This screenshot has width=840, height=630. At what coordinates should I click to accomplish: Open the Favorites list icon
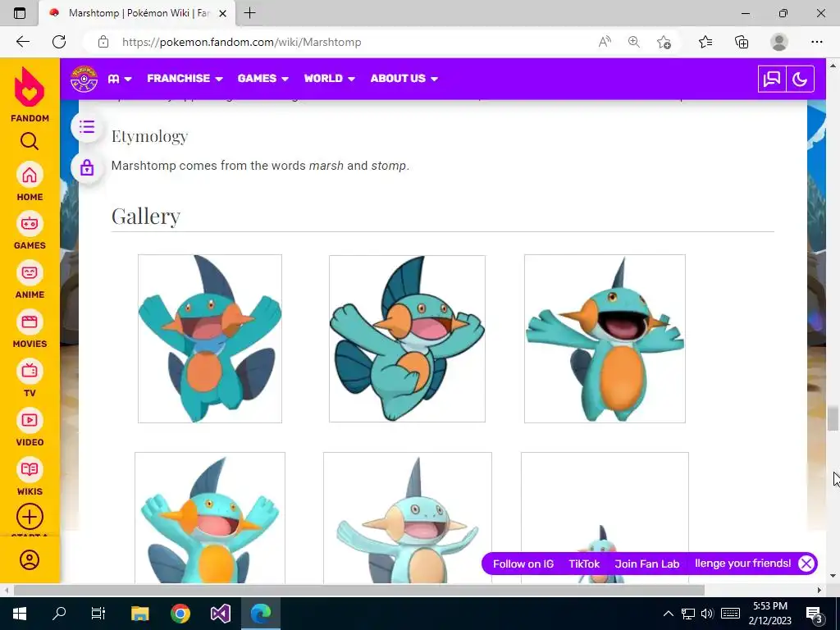(705, 42)
